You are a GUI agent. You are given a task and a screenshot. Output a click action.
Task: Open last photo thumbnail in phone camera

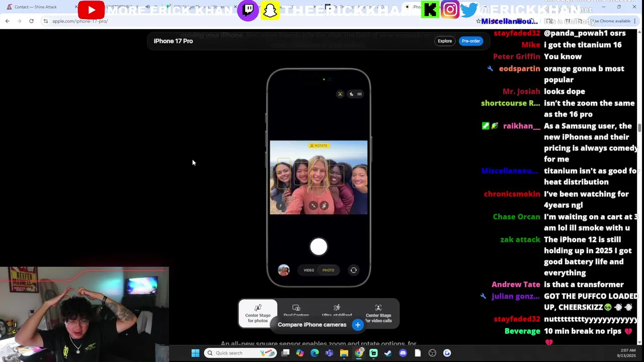tap(284, 270)
